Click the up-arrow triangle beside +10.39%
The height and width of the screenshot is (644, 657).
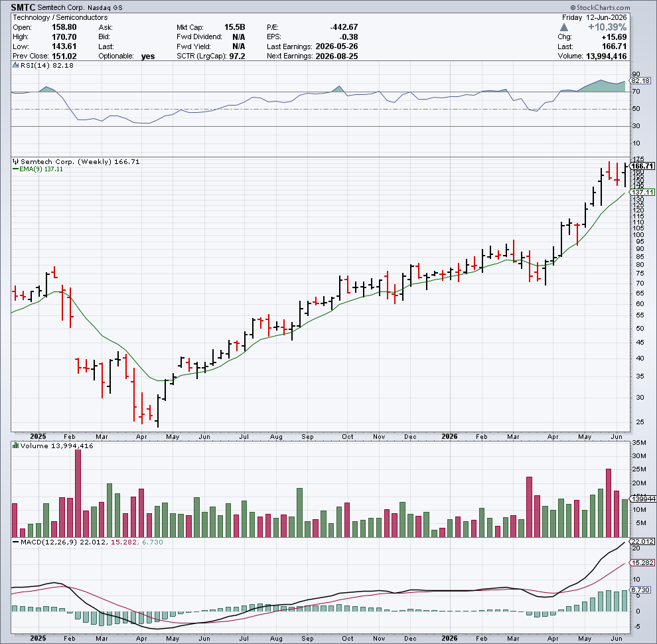point(564,27)
